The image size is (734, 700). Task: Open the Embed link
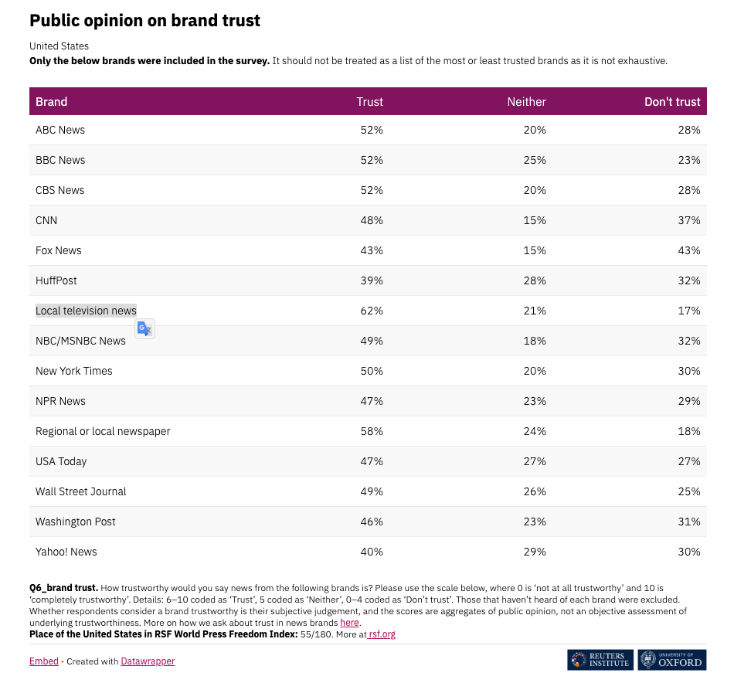44,661
